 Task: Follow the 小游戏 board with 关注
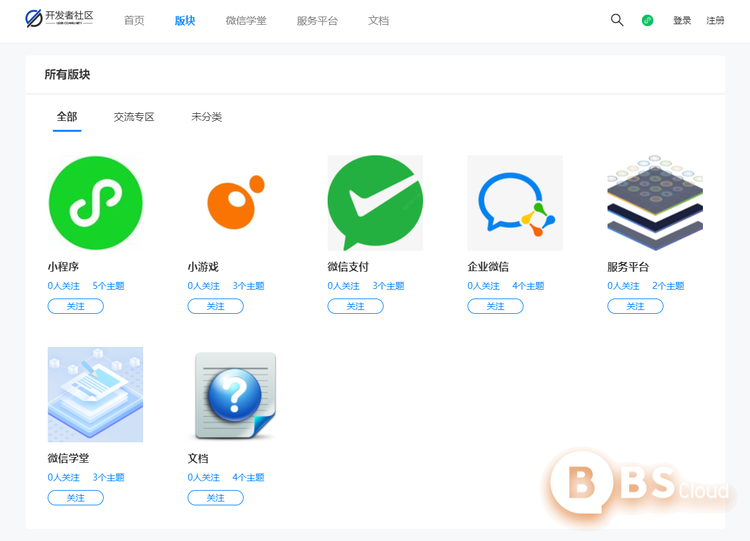(216, 306)
